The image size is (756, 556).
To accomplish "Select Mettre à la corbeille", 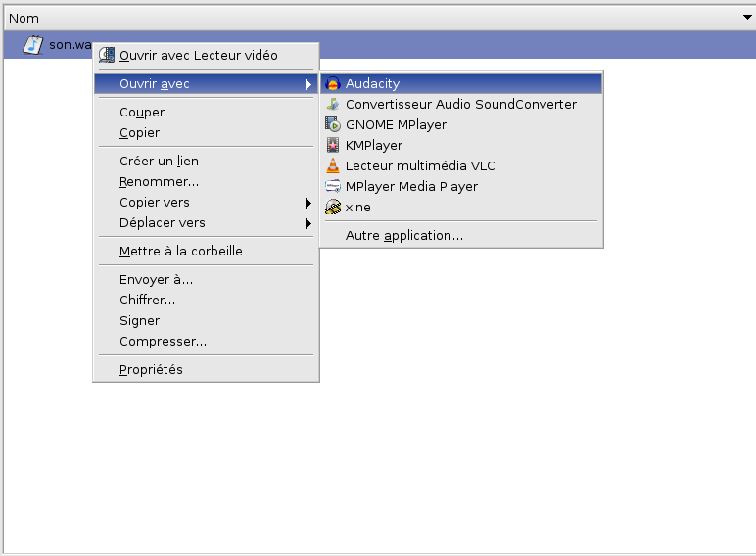I will click(x=180, y=252).
